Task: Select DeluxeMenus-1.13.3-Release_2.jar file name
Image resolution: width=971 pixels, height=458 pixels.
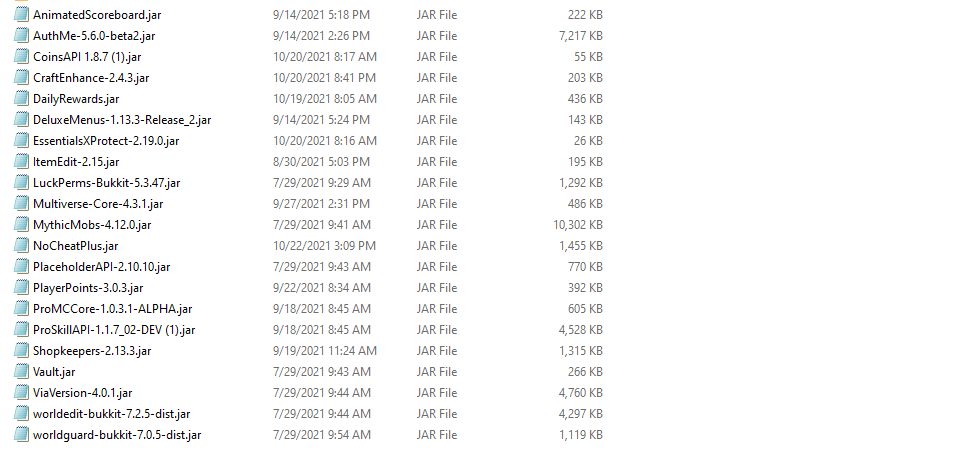Action: (121, 120)
